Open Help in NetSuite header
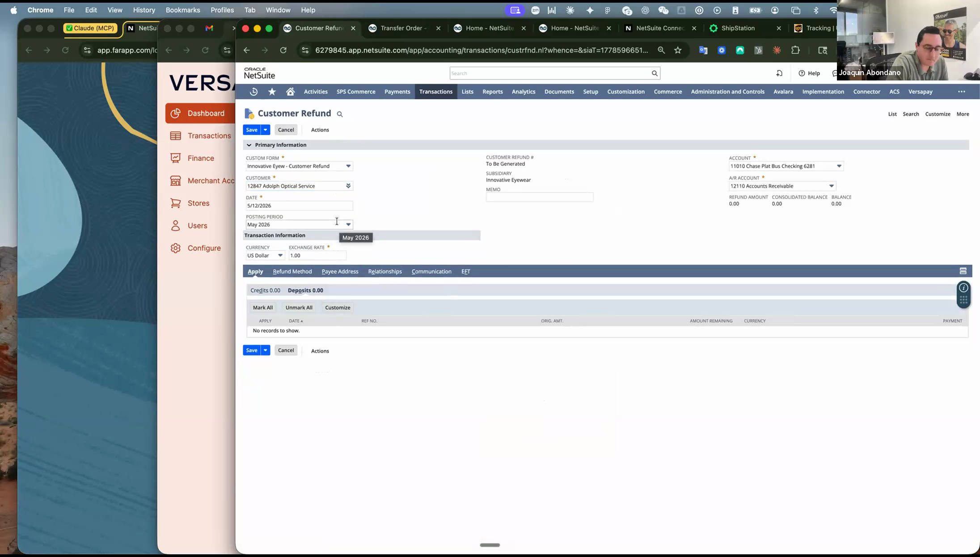Image resolution: width=980 pixels, height=557 pixels. (809, 73)
